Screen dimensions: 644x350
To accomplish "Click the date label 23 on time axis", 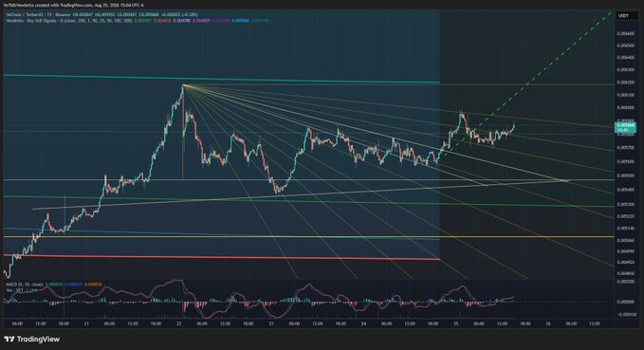I will [x=271, y=323].
